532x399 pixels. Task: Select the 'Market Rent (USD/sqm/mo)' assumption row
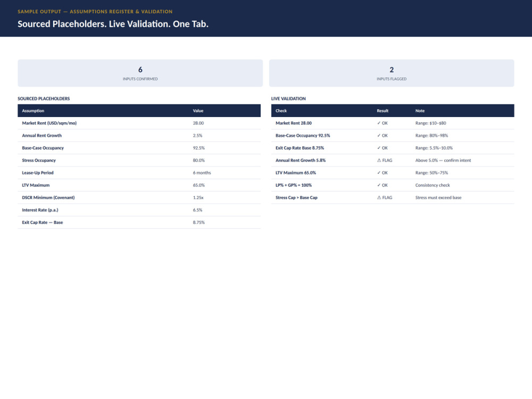pyautogui.click(x=139, y=123)
